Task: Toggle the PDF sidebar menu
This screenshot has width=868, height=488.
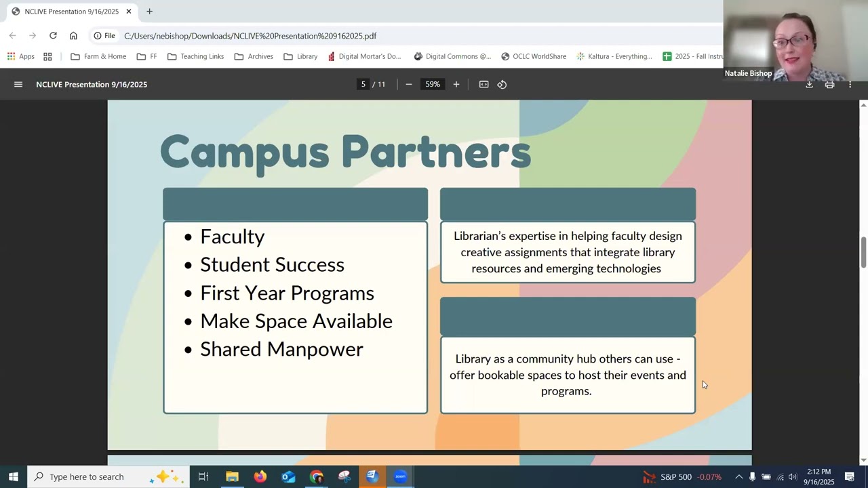Action: pyautogui.click(x=18, y=85)
